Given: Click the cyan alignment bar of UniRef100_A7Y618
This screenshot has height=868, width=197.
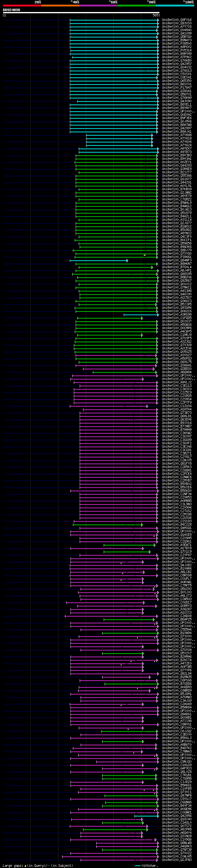Looking at the screenshot, I should (119, 139).
